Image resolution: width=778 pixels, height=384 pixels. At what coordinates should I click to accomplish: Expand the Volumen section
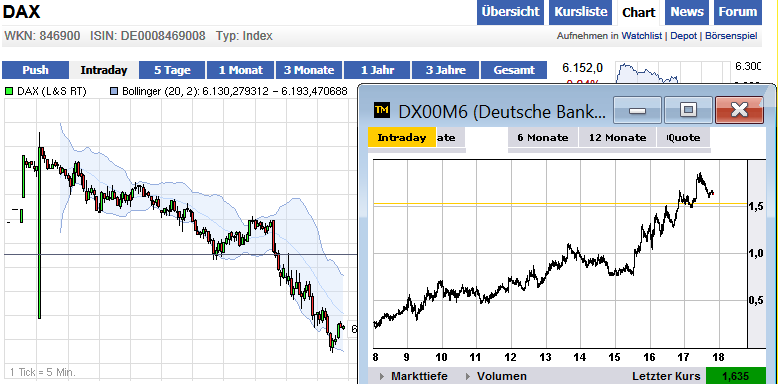tap(496, 377)
